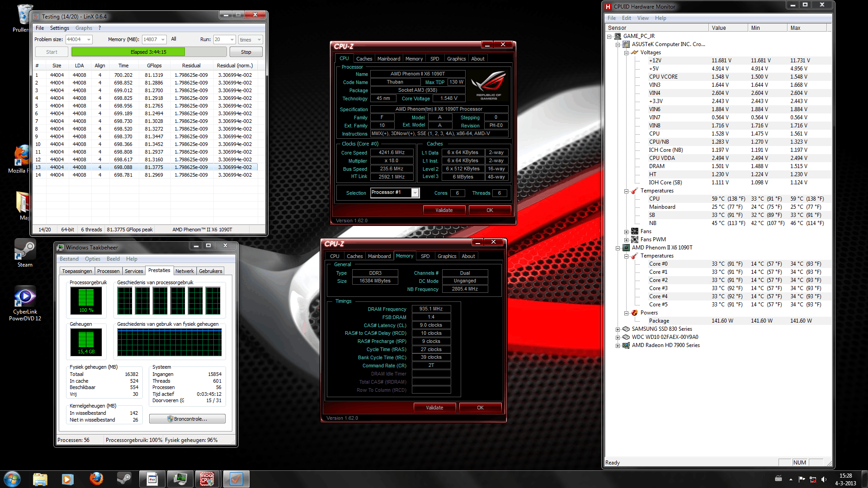Open Netwerk tab in Taakbeheer
This screenshot has height=488, width=868.
click(184, 271)
